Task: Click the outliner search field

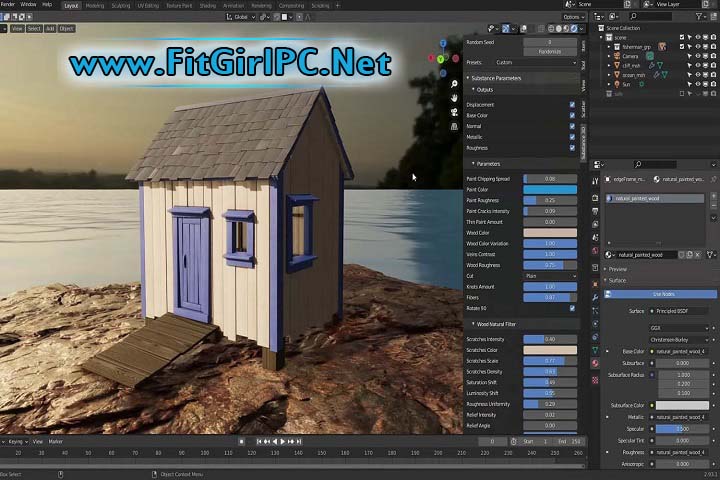Action: [x=651, y=17]
